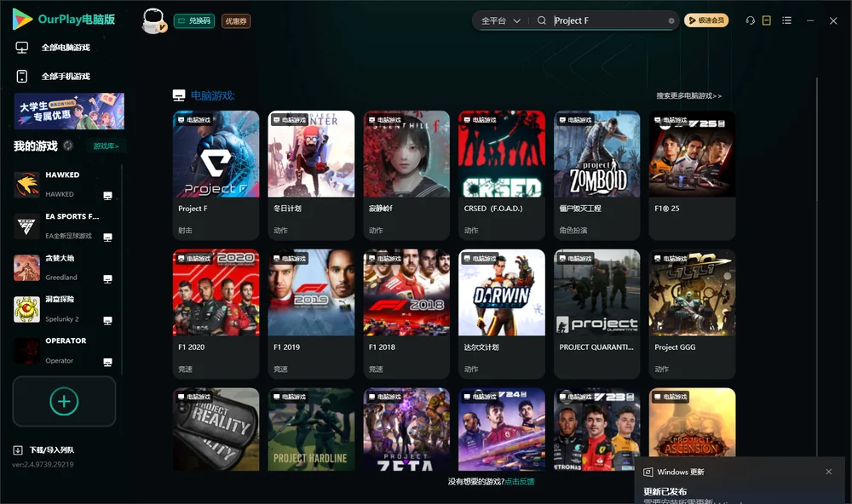
Task: Open the 冬日计划 game card
Action: tap(311, 175)
